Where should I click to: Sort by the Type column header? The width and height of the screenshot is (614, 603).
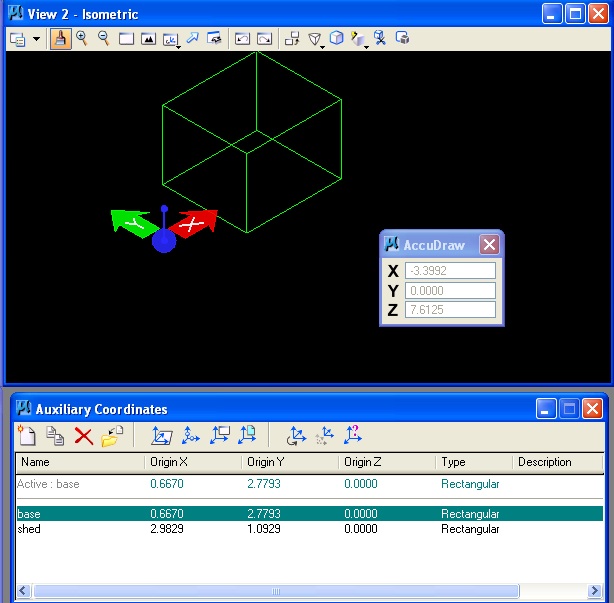[474, 462]
